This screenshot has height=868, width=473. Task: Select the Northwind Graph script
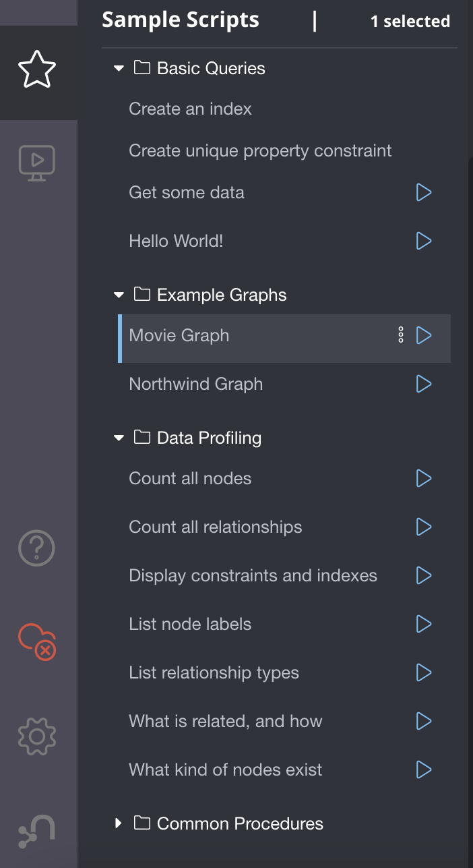pyautogui.click(x=195, y=384)
